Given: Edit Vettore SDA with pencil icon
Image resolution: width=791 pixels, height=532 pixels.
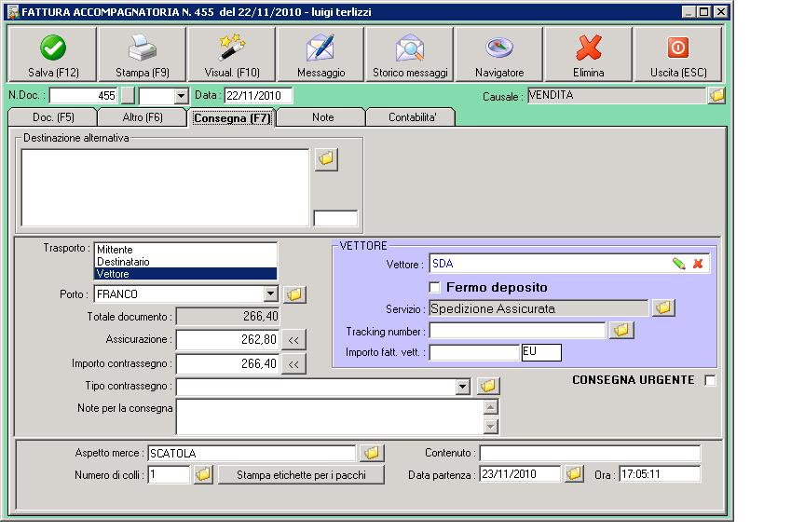Looking at the screenshot, I should point(679,264).
